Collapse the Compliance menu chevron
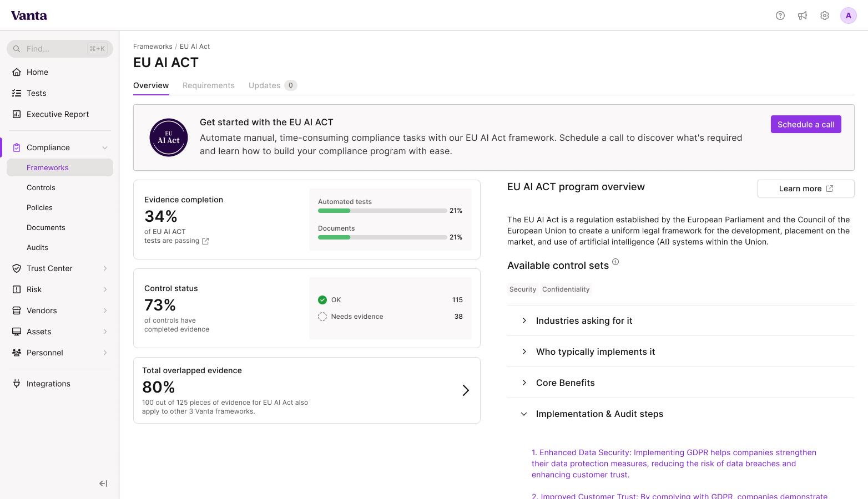This screenshot has width=868, height=499. (x=105, y=147)
